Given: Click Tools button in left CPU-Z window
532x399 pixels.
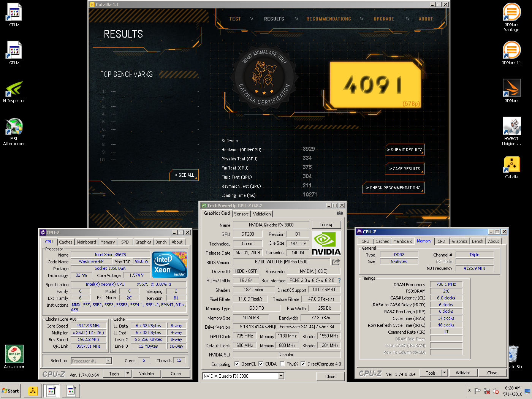Looking at the screenshot, I should (x=114, y=374).
